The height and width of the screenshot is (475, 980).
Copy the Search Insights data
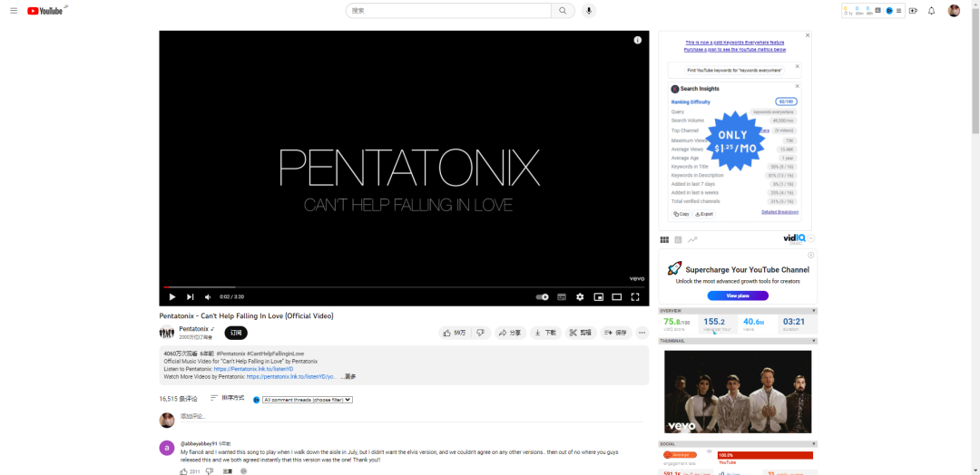click(681, 214)
